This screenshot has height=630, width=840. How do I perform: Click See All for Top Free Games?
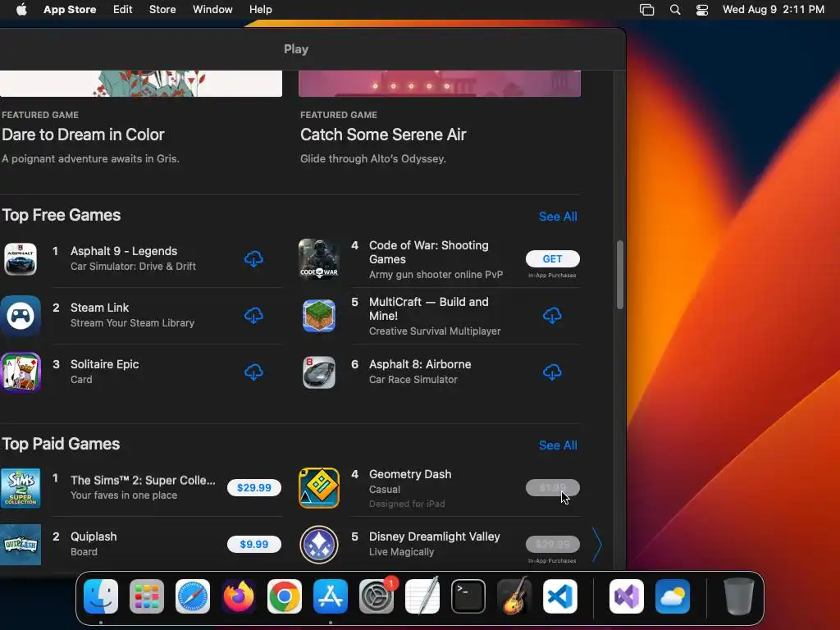tap(558, 217)
